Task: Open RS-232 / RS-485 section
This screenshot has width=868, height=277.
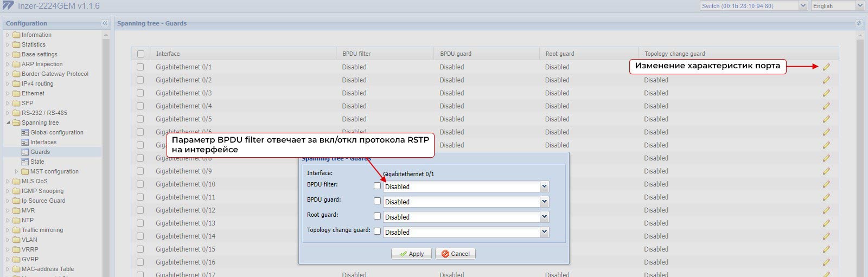Action: (44, 113)
